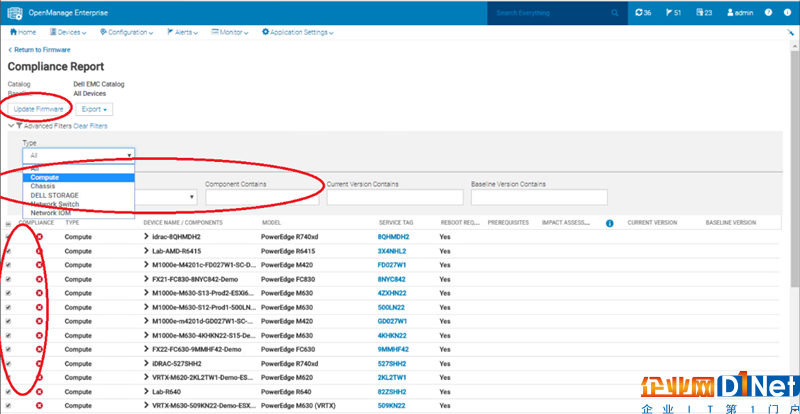Open the Type dropdown showing All
800x414 pixels.
79,155
